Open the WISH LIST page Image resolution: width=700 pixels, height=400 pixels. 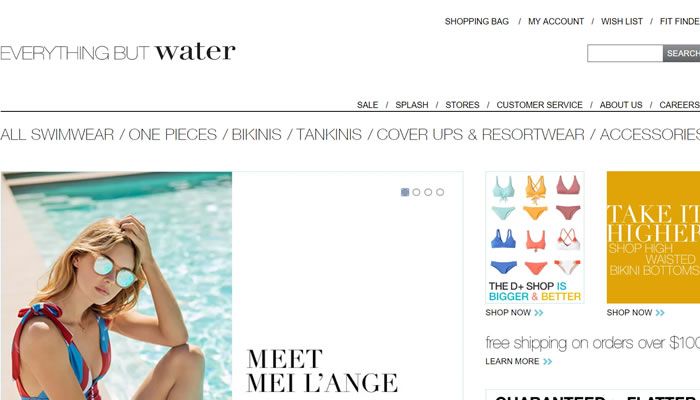622,21
